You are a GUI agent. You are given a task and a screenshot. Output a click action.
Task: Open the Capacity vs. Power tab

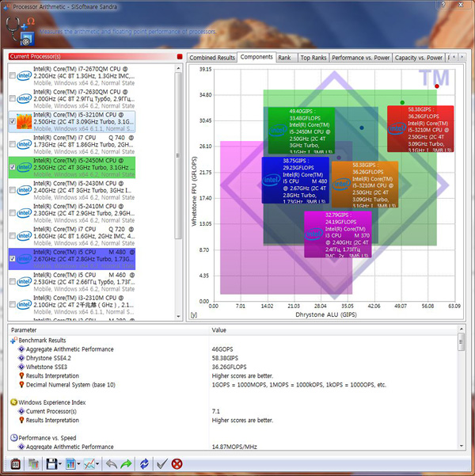419,58
